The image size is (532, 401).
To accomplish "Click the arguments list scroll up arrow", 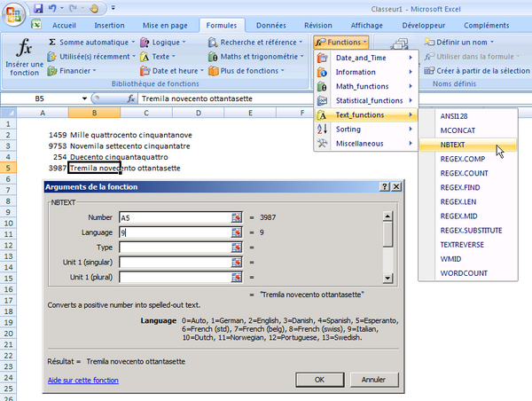I will [x=387, y=216].
